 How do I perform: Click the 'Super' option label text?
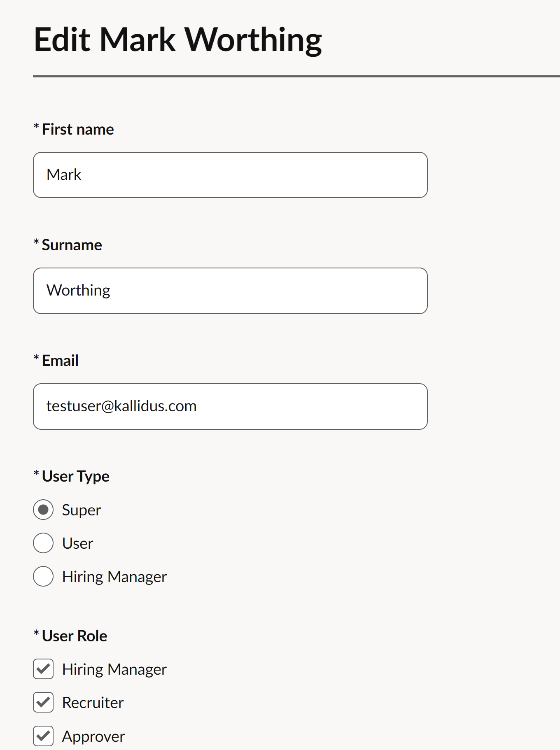(x=81, y=510)
